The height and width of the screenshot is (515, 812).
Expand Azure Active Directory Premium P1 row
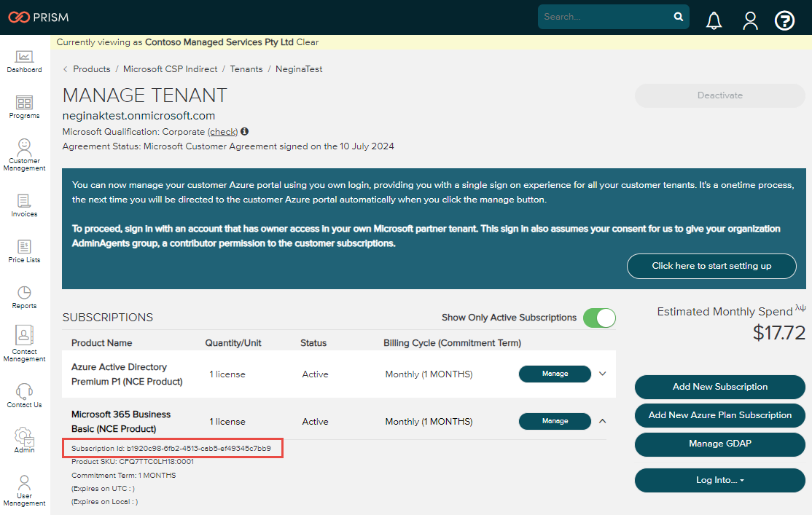coord(602,374)
